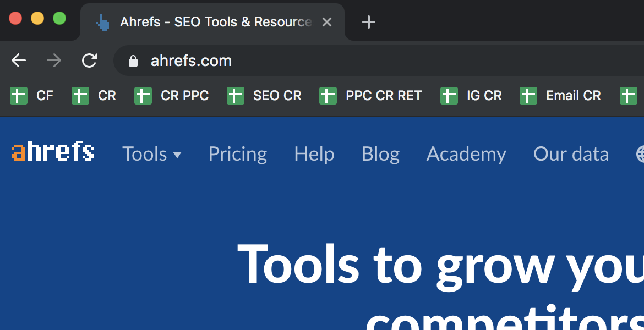Screen dimensions: 644x330
Task: Click the IG CR bookmark
Action: tap(471, 96)
